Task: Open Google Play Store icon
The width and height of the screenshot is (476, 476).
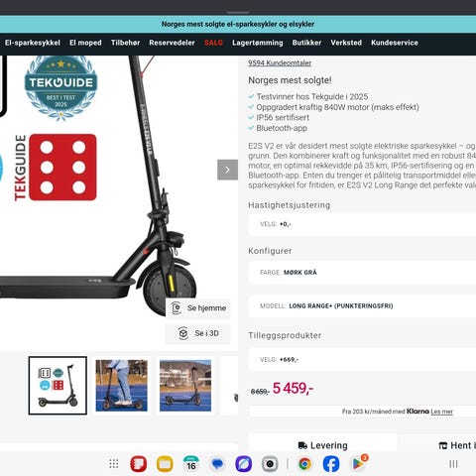Action: (x=358, y=463)
